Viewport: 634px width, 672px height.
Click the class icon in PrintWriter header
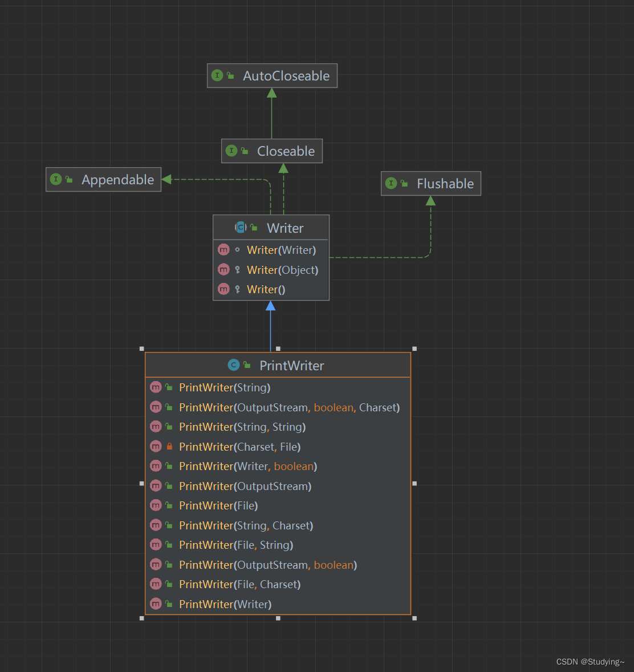pos(233,365)
